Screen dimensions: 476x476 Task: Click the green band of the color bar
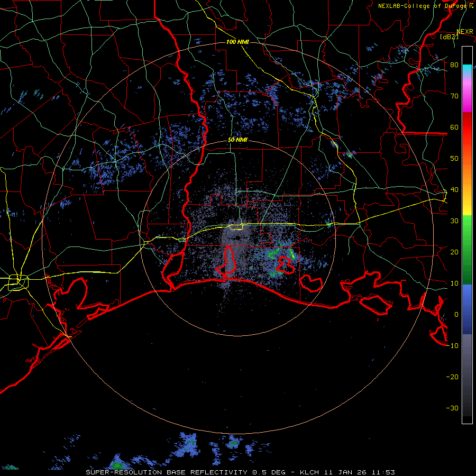coord(467,250)
